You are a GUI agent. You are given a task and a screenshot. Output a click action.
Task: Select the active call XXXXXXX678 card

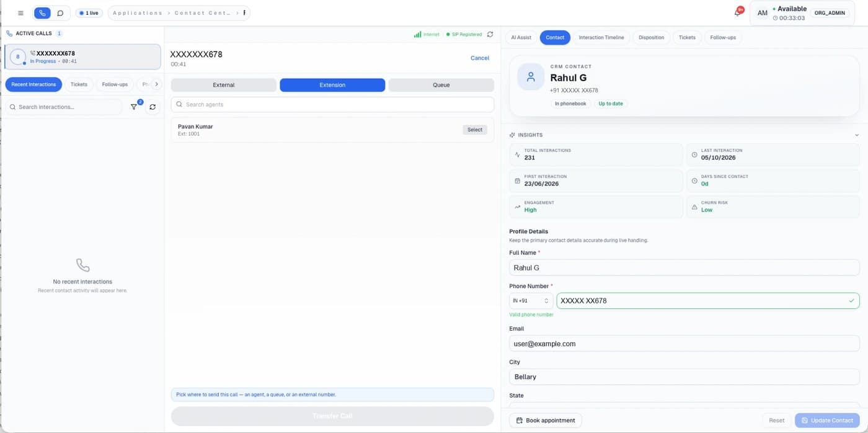pos(82,56)
